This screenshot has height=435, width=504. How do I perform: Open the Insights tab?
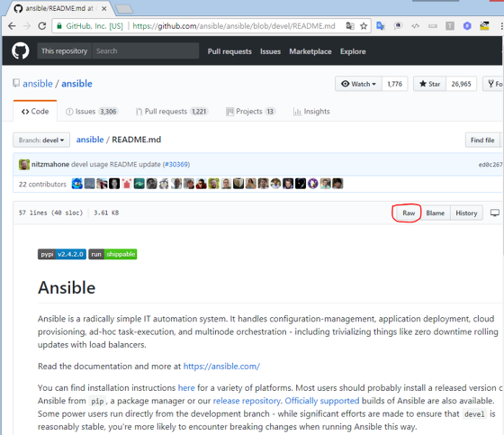coord(311,112)
